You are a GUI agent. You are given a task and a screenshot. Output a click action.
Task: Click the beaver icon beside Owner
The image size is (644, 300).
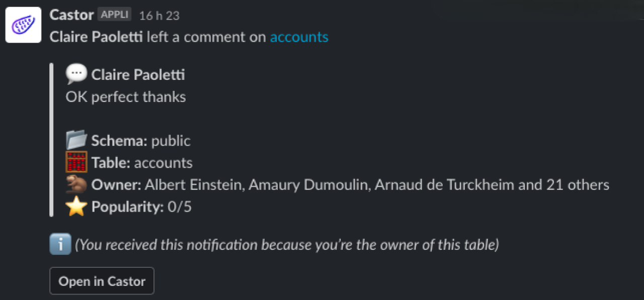[76, 184]
